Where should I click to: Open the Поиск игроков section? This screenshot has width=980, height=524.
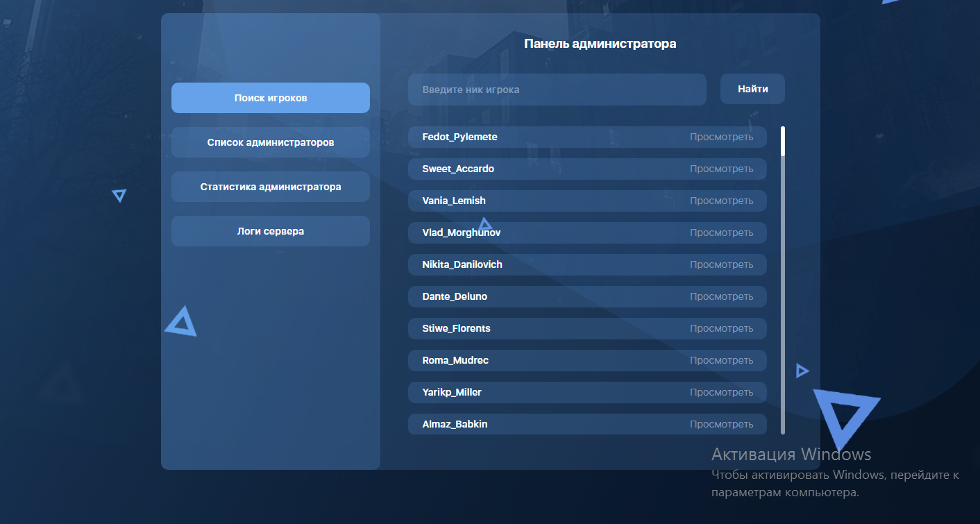[x=270, y=98]
